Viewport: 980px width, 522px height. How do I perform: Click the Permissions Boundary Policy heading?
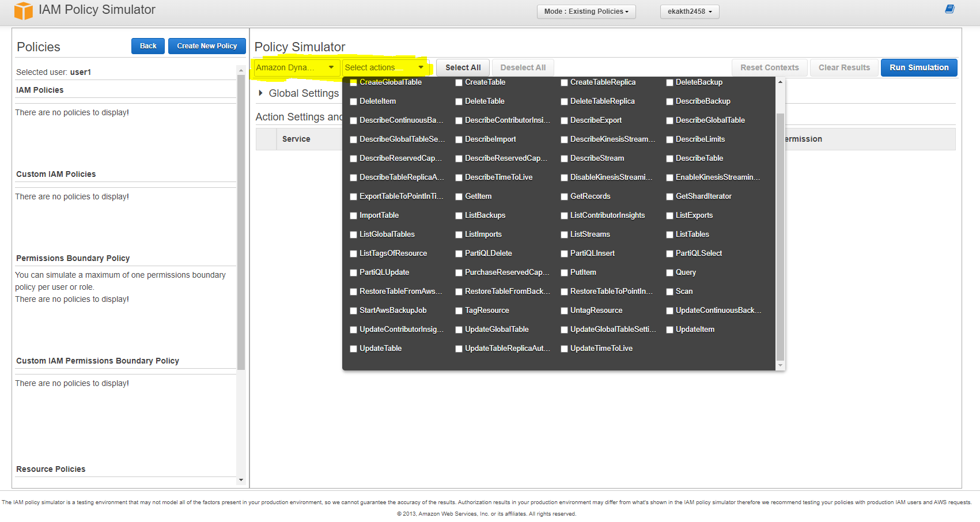point(73,258)
